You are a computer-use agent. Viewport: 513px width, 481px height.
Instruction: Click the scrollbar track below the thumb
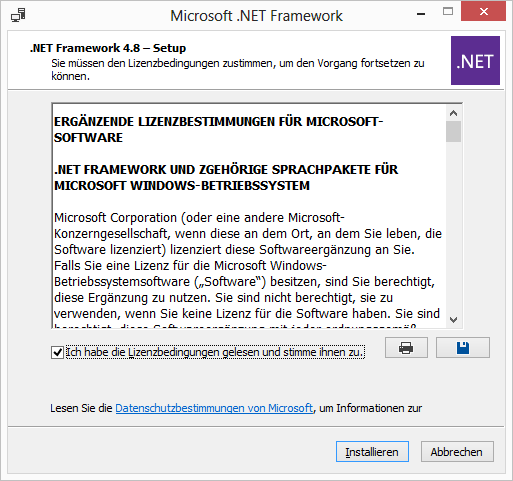pyautogui.click(x=453, y=227)
